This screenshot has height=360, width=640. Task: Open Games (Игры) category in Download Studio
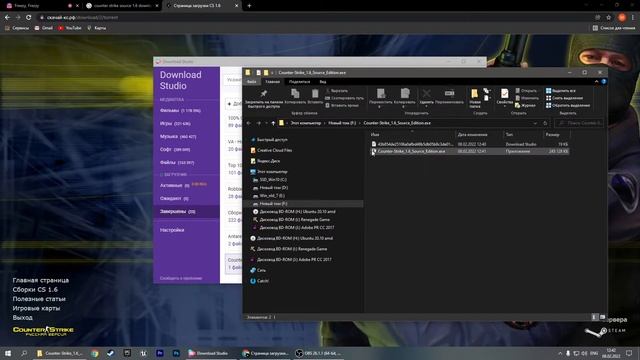(x=175, y=123)
